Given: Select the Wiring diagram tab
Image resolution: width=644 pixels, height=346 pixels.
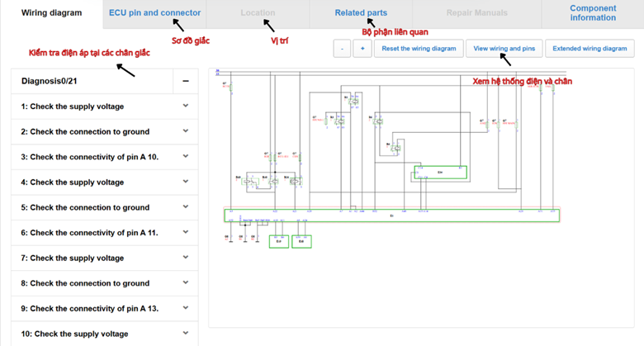Looking at the screenshot, I should coord(52,13).
